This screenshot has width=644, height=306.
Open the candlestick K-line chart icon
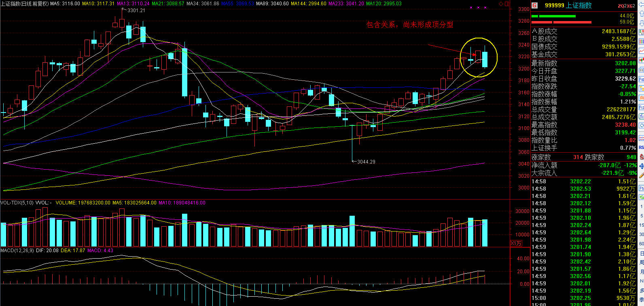641,60
